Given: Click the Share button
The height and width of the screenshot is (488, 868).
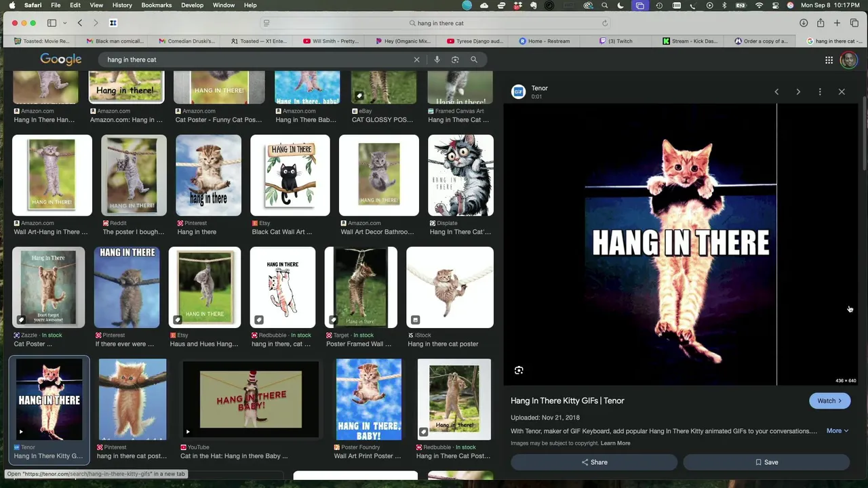Looking at the screenshot, I should (594, 462).
